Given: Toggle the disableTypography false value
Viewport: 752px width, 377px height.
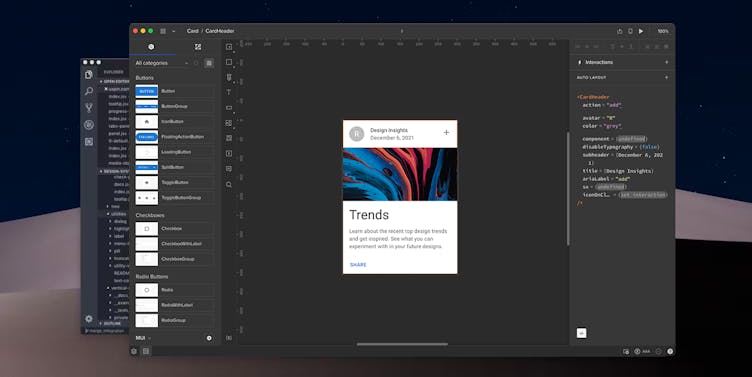Looking at the screenshot, I should [650, 147].
